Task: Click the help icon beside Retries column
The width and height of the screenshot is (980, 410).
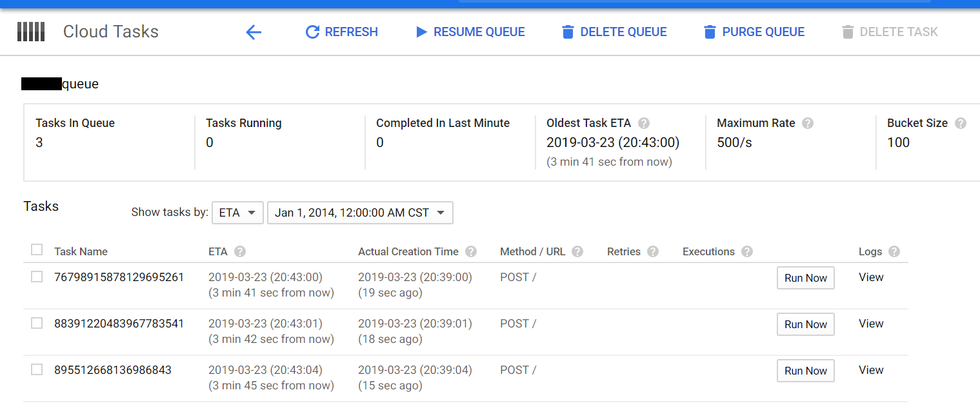Action: (652, 251)
